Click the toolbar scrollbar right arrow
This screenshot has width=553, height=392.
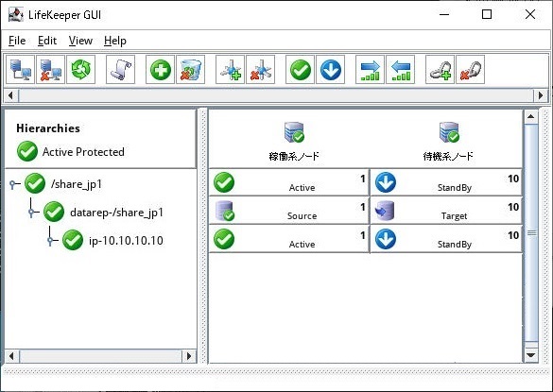click(541, 95)
